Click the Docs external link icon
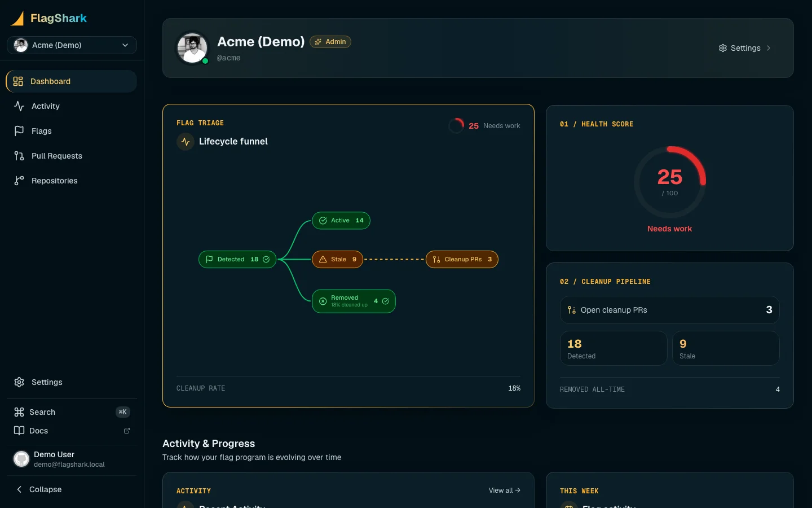812x508 pixels. (127, 431)
